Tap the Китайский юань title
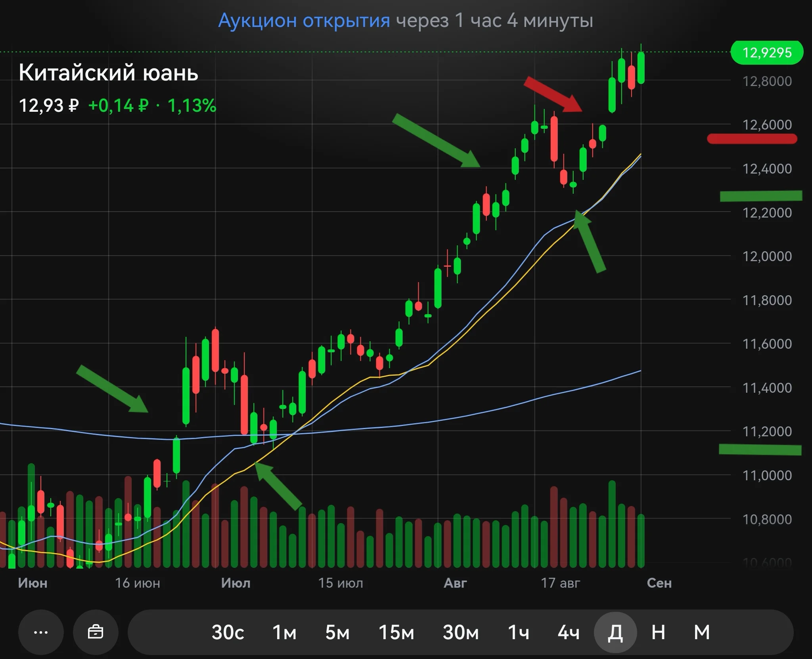Image resolution: width=812 pixels, height=659 pixels. click(108, 73)
